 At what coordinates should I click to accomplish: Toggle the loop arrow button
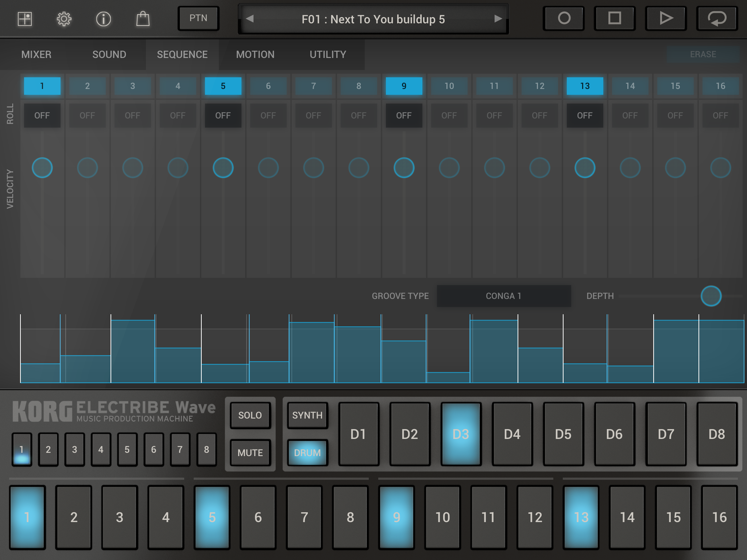pyautogui.click(x=717, y=18)
